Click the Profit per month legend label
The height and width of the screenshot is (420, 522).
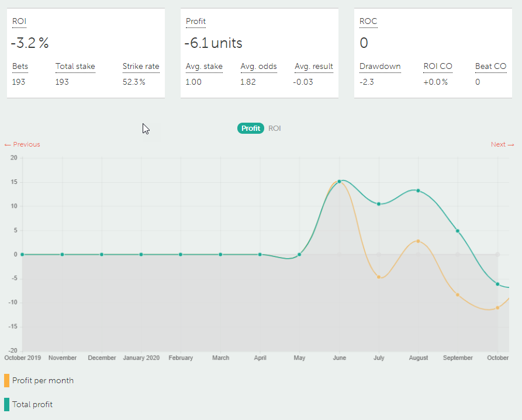click(43, 380)
